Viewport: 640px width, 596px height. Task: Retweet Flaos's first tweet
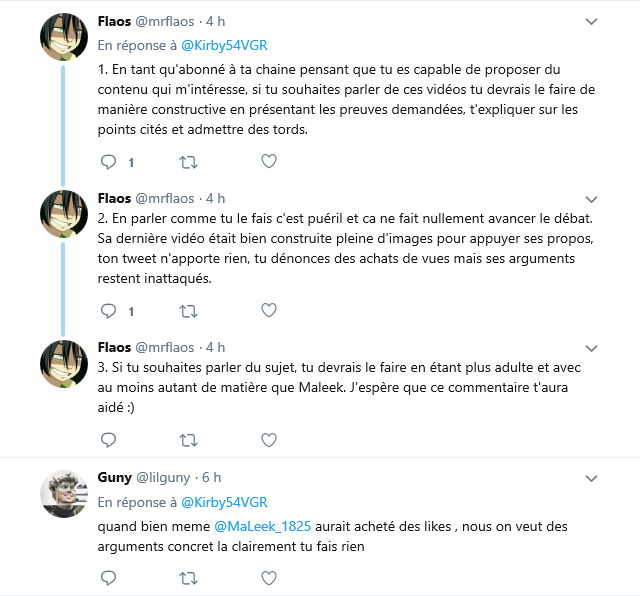(187, 161)
